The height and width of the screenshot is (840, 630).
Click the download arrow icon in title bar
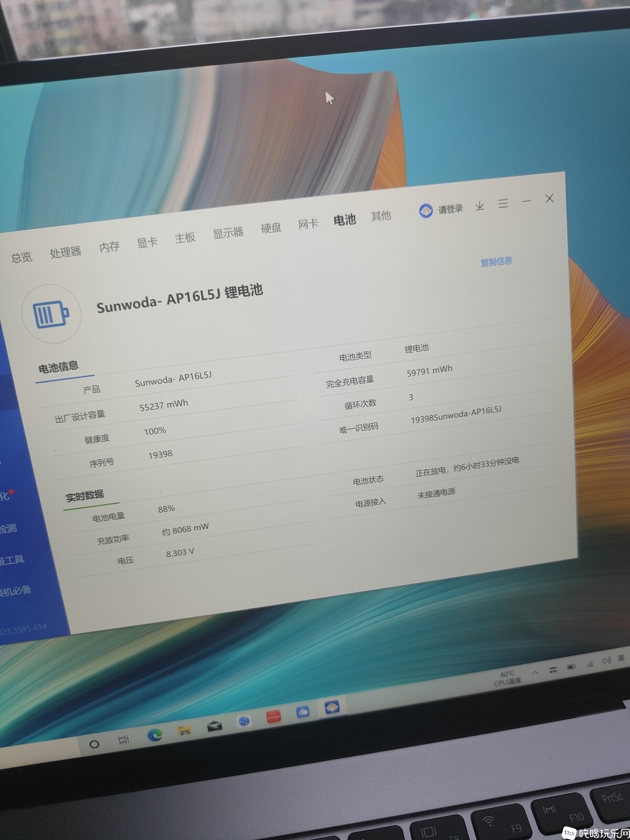(479, 206)
